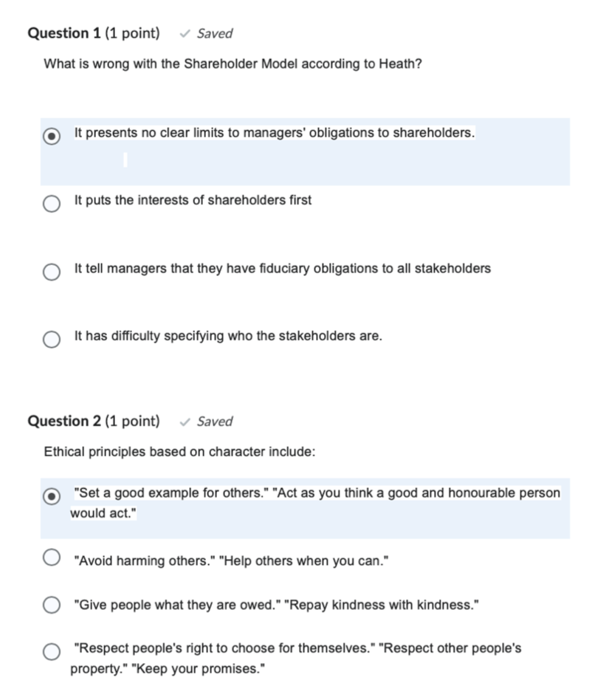Select 'Give people what they are owed' option
This screenshot has height=700, width=592.
pyautogui.click(x=51, y=605)
